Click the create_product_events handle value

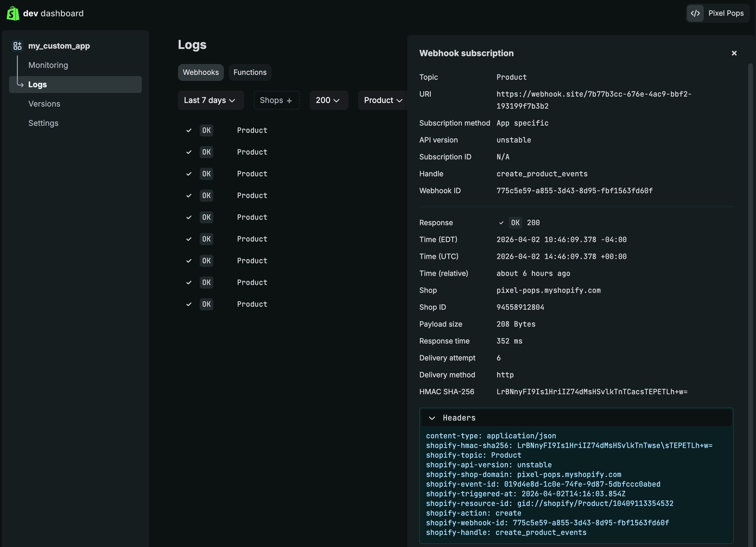(x=542, y=174)
